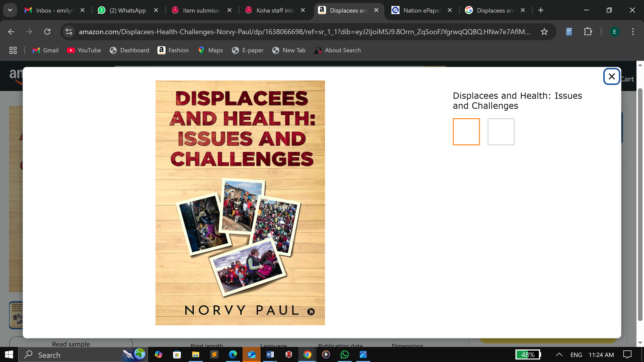Open the Maps bookmark
Viewport: 644px width, 362px height.
coord(210,50)
